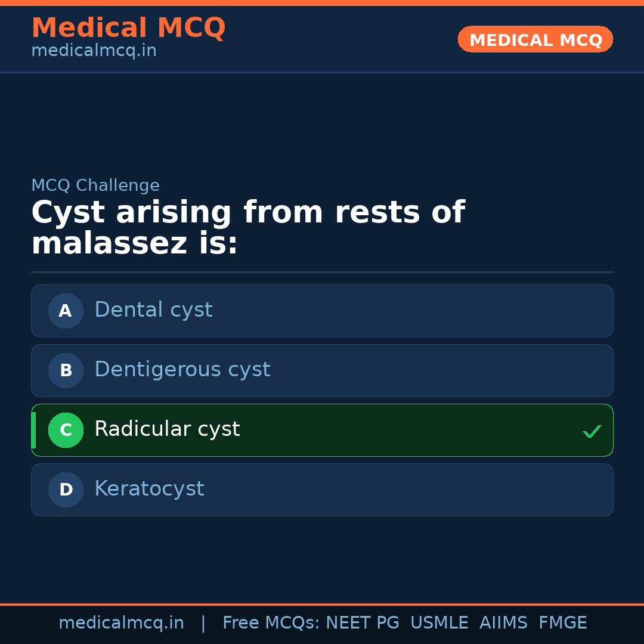Select answer option Keratocyst

(x=322, y=490)
